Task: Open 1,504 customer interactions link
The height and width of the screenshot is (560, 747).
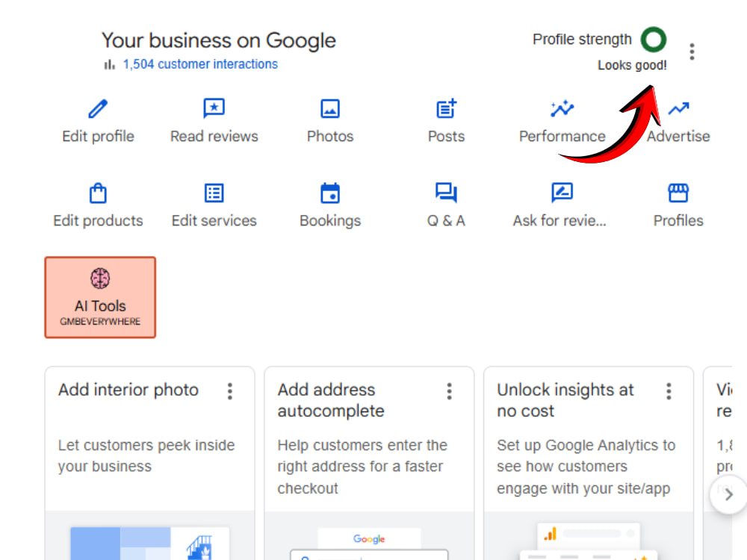Action: pyautogui.click(x=200, y=64)
